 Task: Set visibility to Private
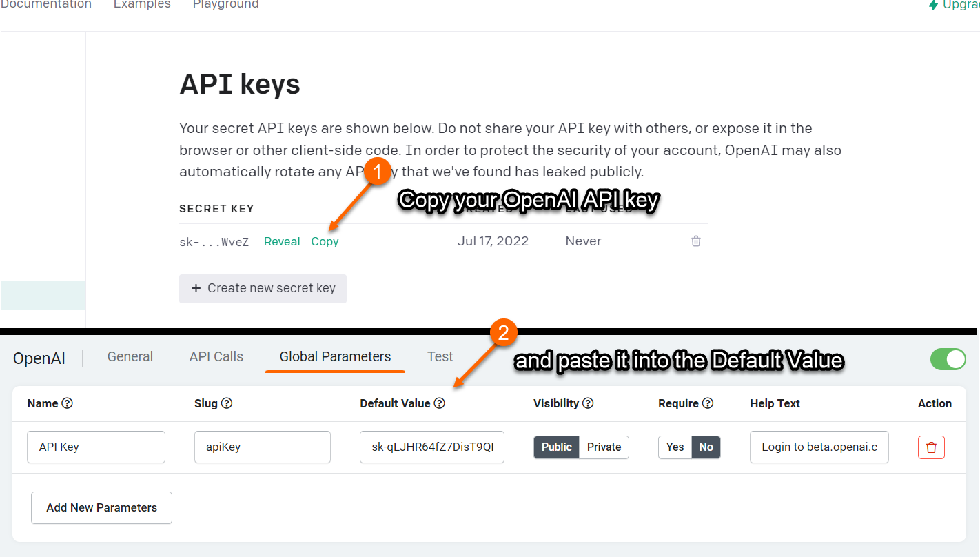click(604, 447)
